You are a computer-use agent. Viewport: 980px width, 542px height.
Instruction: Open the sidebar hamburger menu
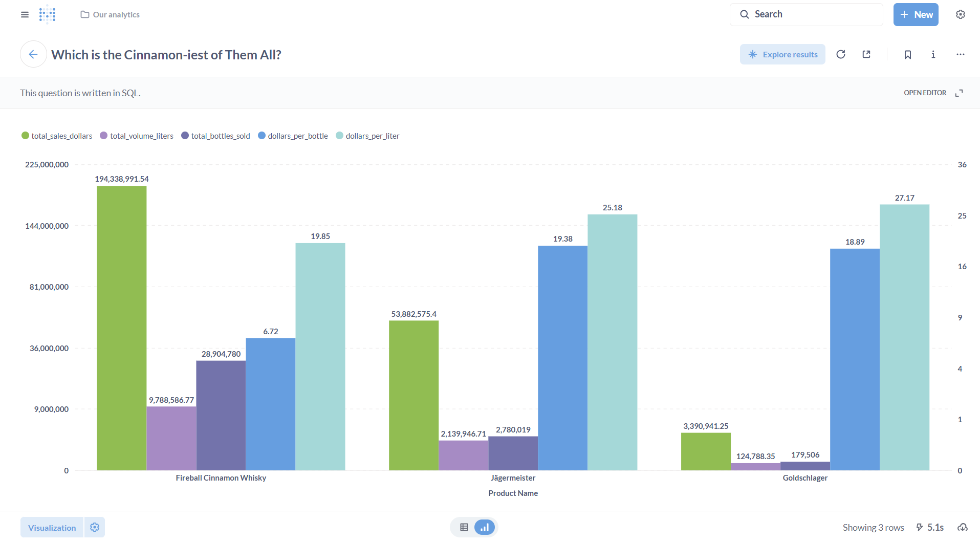pyautogui.click(x=25, y=15)
